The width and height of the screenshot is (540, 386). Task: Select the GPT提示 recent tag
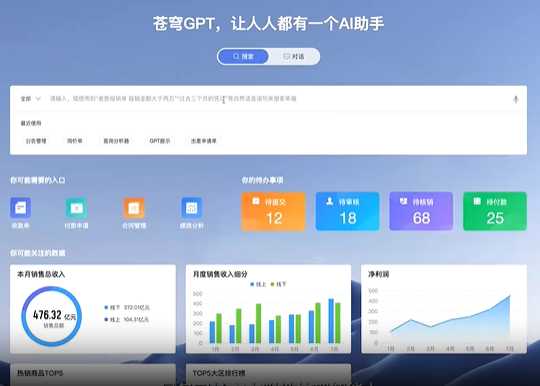coord(160,141)
